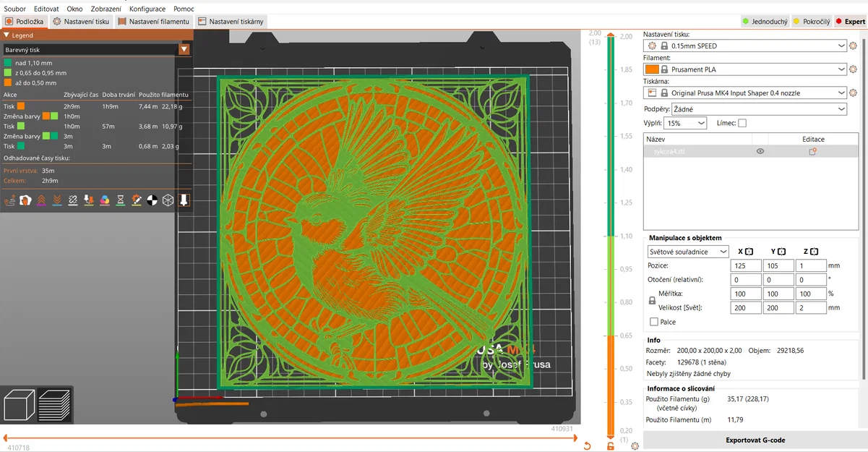The height and width of the screenshot is (452, 868).
Task: Click the Pozice X field with 125
Action: [x=746, y=265]
